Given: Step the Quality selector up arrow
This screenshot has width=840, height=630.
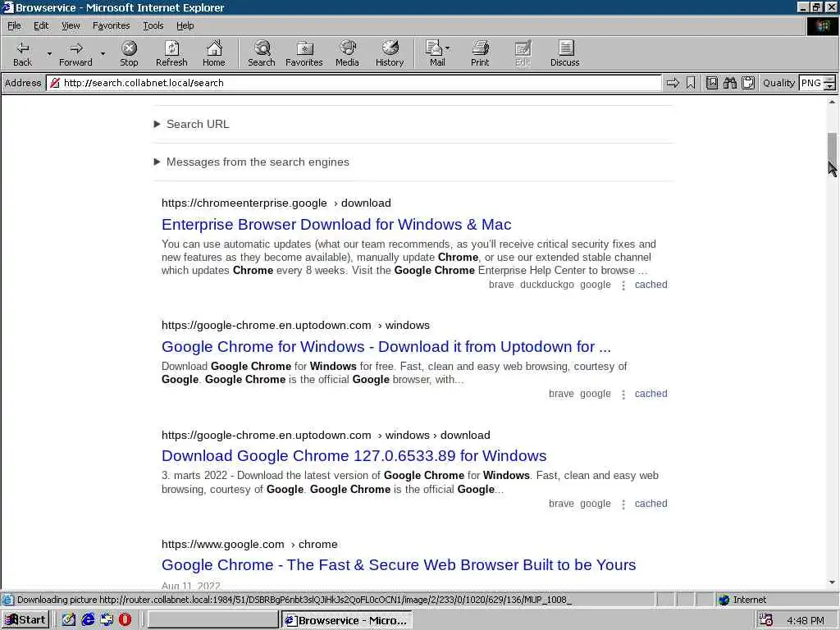Looking at the screenshot, I should [830, 80].
